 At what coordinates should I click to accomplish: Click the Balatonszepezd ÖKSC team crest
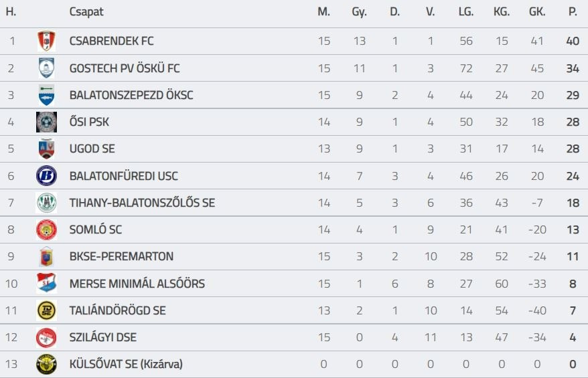(46, 95)
